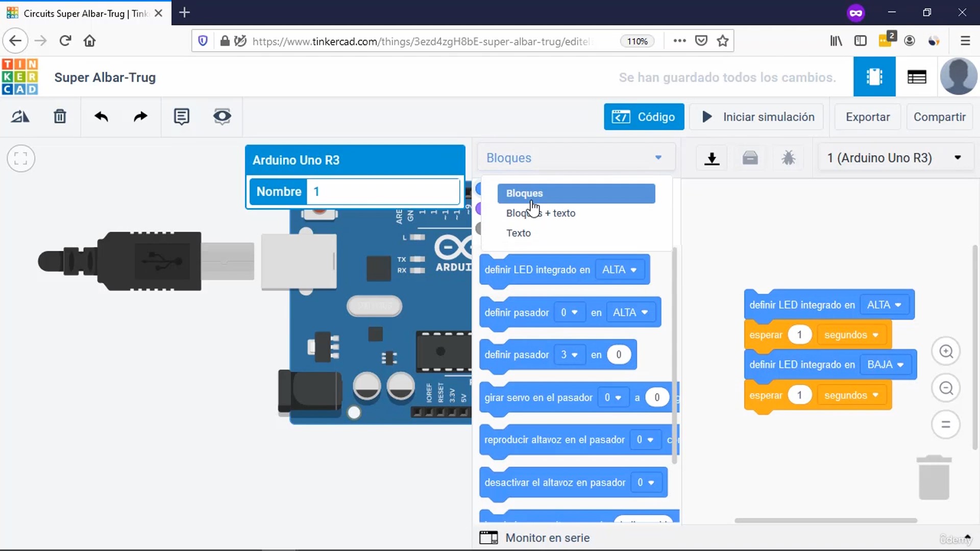This screenshot has width=980, height=551.
Task: Bookmark this page with star icon
Action: (723, 41)
